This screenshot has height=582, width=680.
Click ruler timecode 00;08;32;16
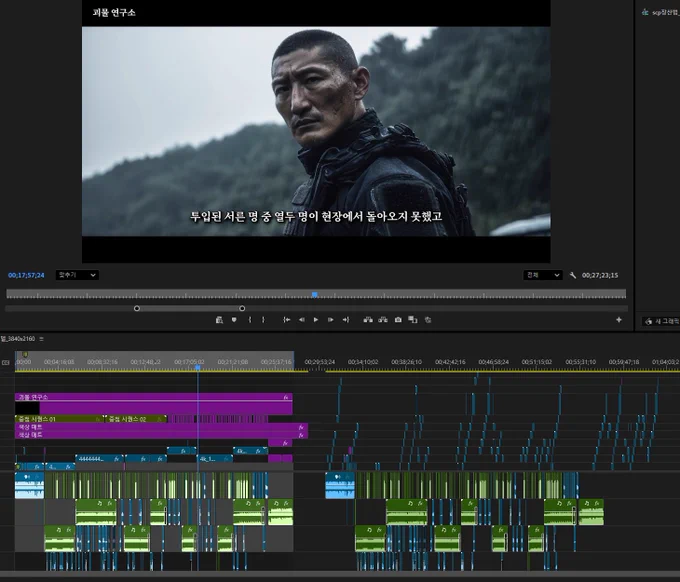(x=102, y=362)
